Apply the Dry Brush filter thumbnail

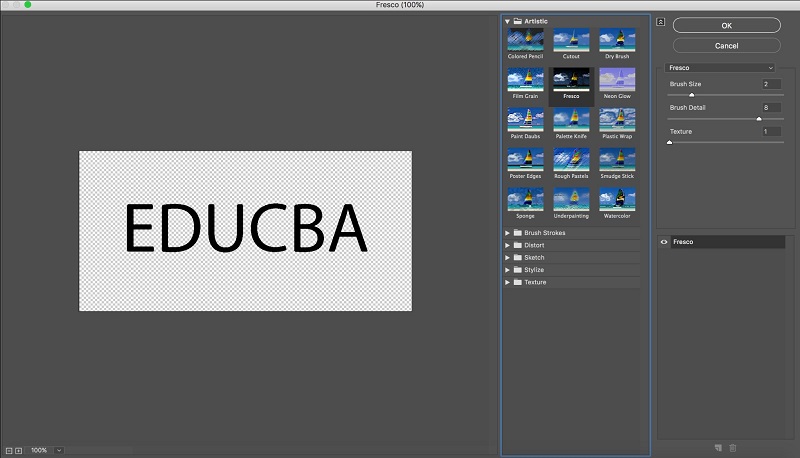pos(617,40)
